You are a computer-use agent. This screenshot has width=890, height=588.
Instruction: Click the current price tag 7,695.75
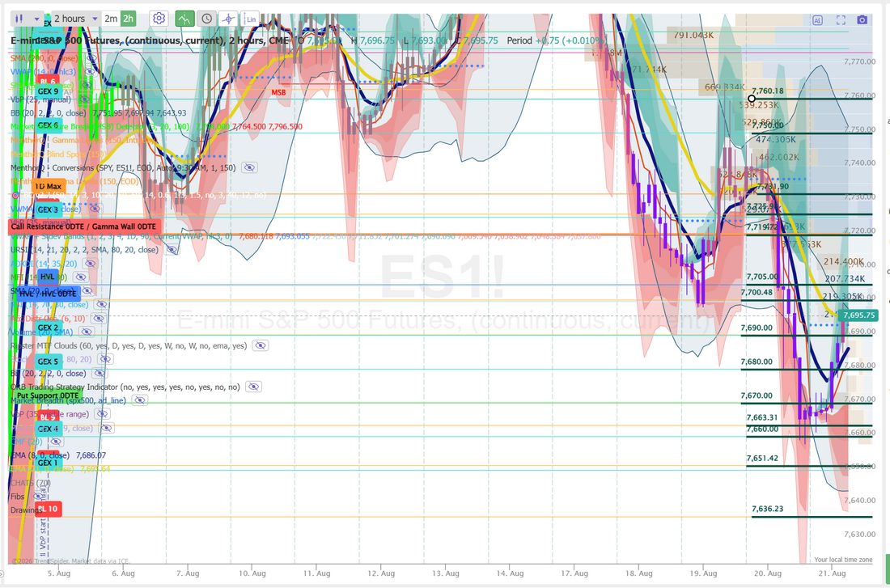coord(859,315)
